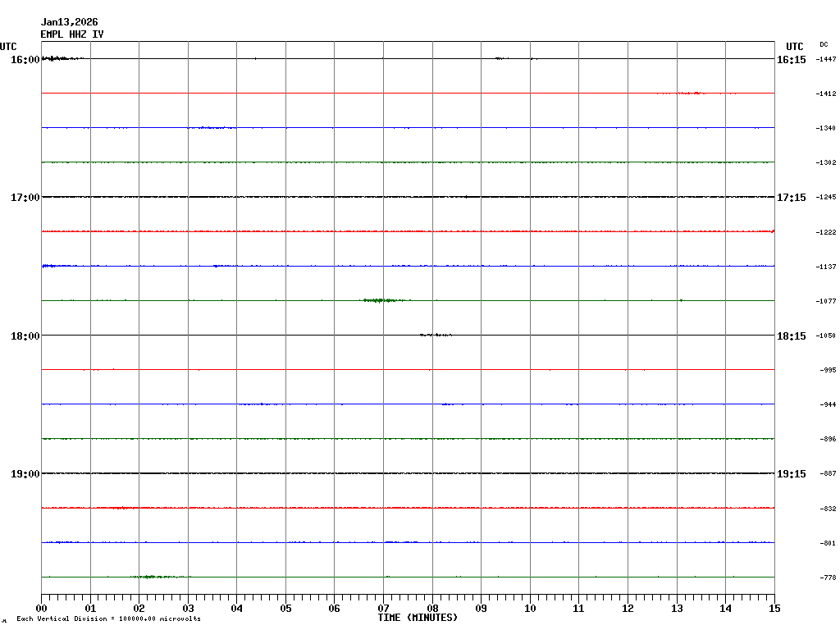Viewport: 840px width, 630px height.
Task: Click the -778 DC offset value
Action: coord(827,578)
